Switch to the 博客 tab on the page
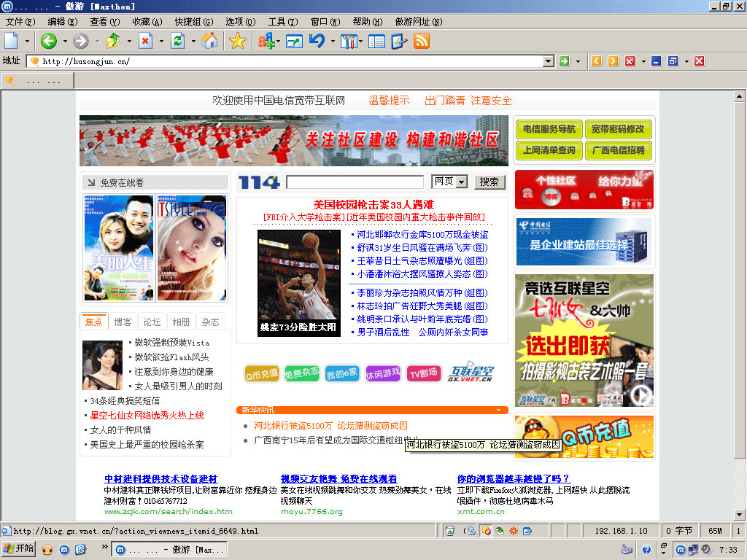This screenshot has height=560, width=747. (124, 321)
